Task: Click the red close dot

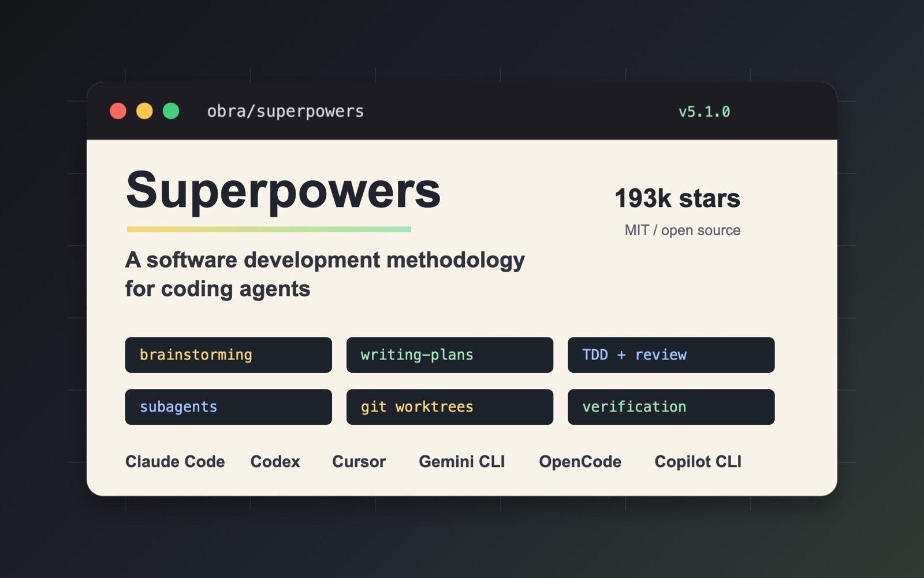Action: 118,111
